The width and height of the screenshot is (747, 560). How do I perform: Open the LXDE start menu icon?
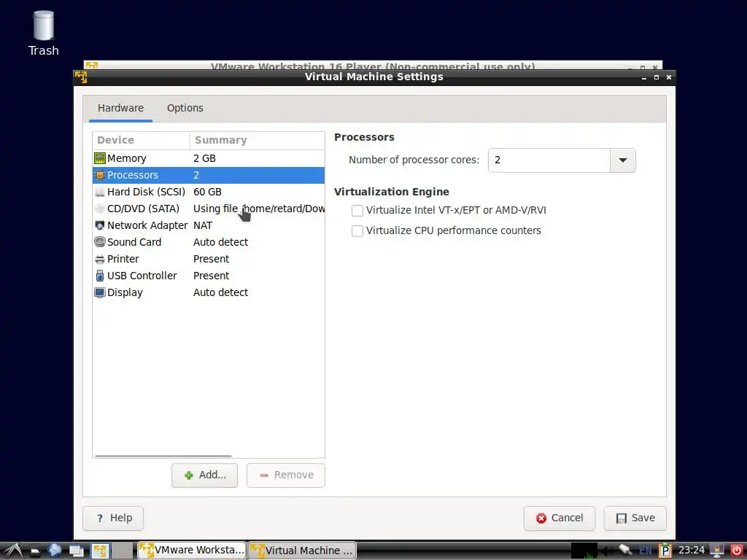click(x=13, y=551)
